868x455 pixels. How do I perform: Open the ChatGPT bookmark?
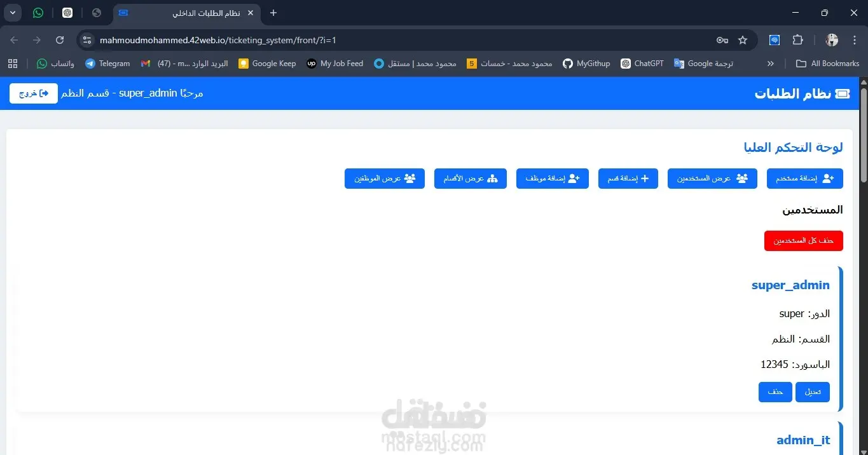(642, 64)
